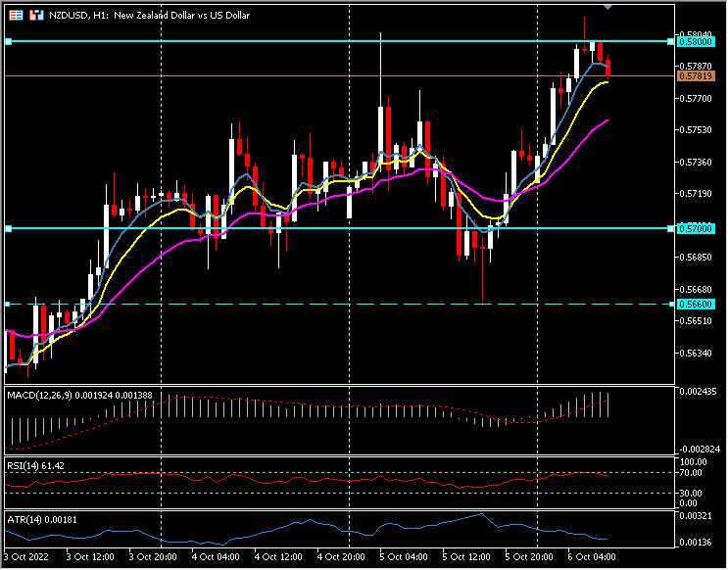Click the gray chart shift triangle marker
Screen dimensions: 728x570
pos(609,7)
